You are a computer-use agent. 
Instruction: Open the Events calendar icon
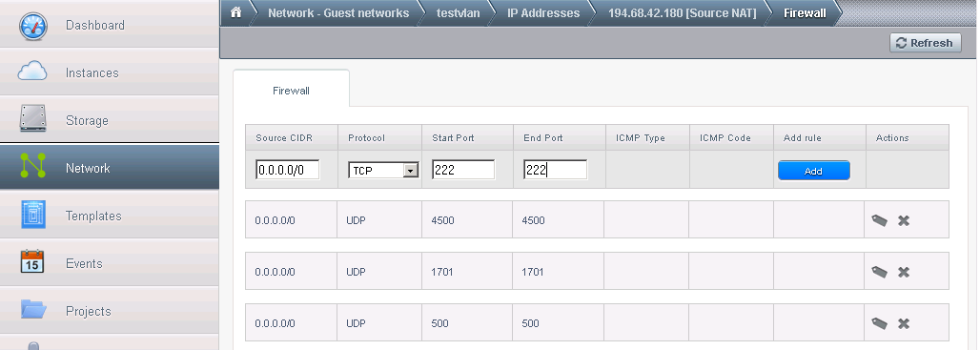point(32,261)
